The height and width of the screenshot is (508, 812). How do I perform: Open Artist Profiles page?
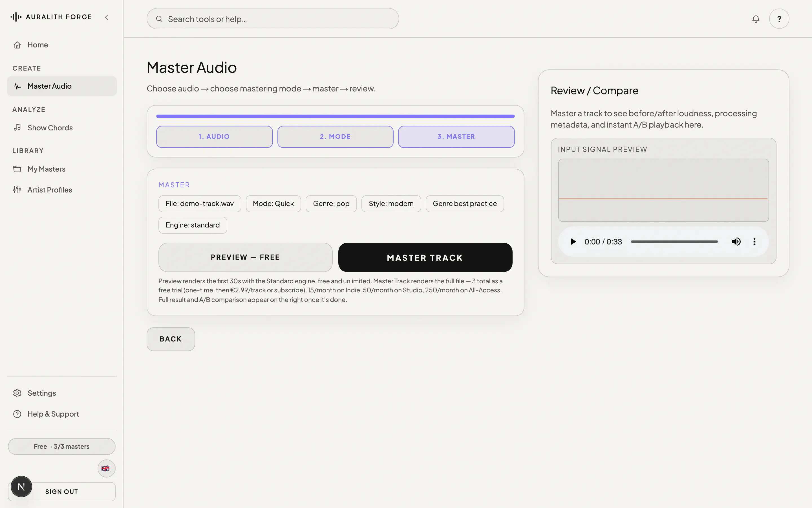62,190
